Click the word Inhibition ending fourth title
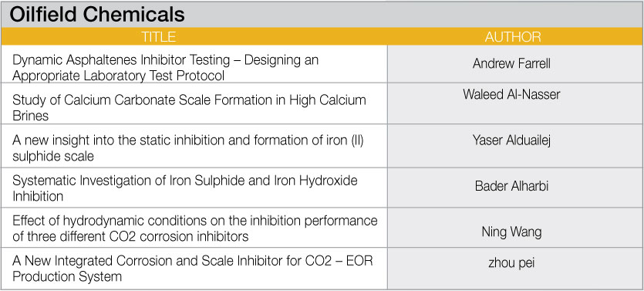The image size is (644, 291). [38, 197]
